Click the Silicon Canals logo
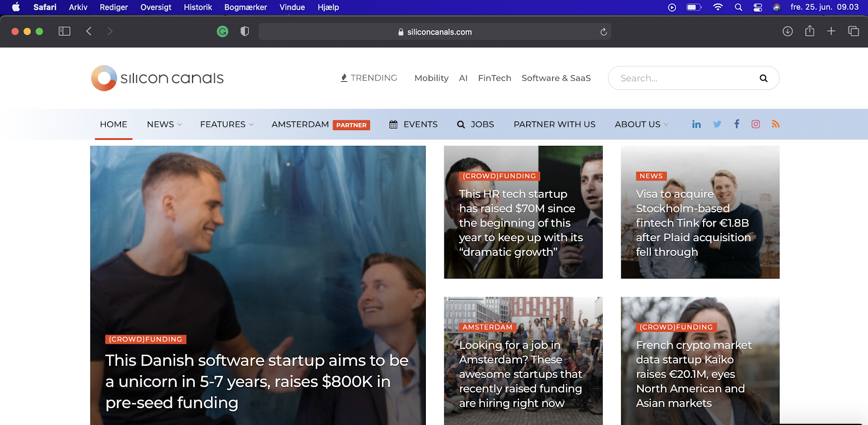Viewport: 868px width, 425px height. coord(157,78)
